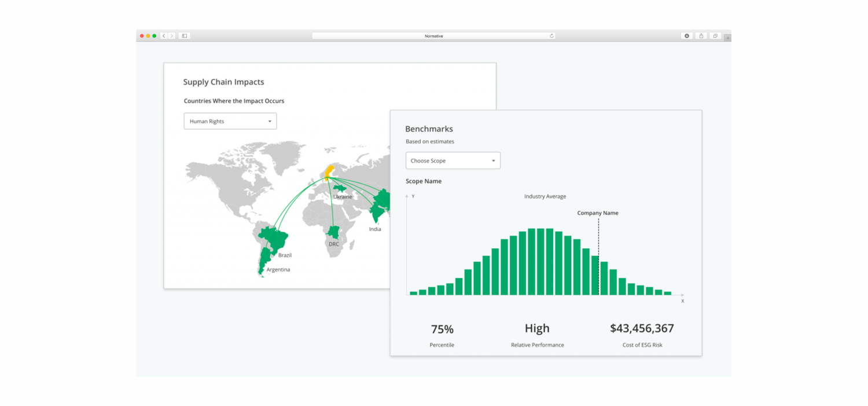Open the Safari share icon
The height and width of the screenshot is (406, 868).
(701, 36)
